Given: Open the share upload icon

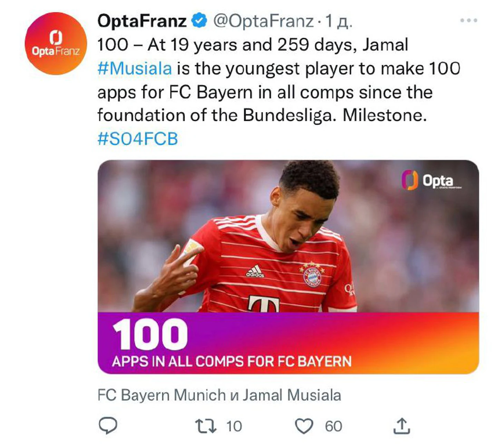Looking at the screenshot, I should click(401, 426).
